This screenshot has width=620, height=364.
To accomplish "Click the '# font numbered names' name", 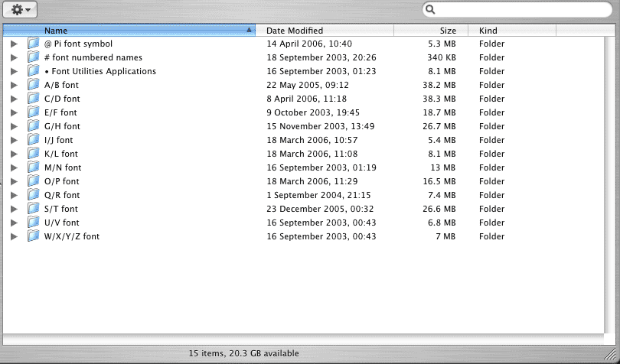I will pyautogui.click(x=93, y=57).
